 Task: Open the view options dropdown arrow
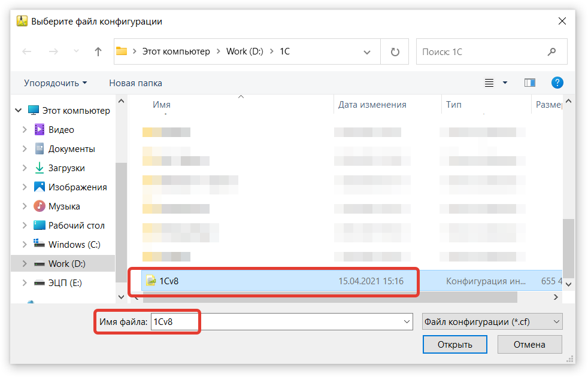click(505, 83)
